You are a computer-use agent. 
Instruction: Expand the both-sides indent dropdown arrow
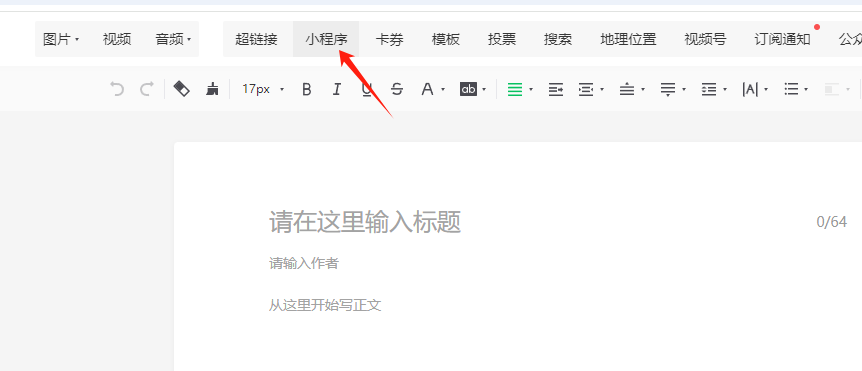point(602,89)
